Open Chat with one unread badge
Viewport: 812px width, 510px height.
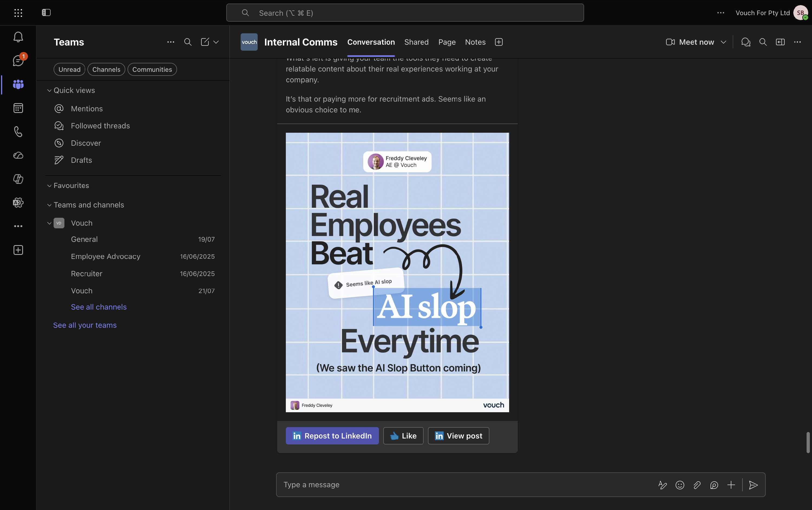(x=18, y=61)
